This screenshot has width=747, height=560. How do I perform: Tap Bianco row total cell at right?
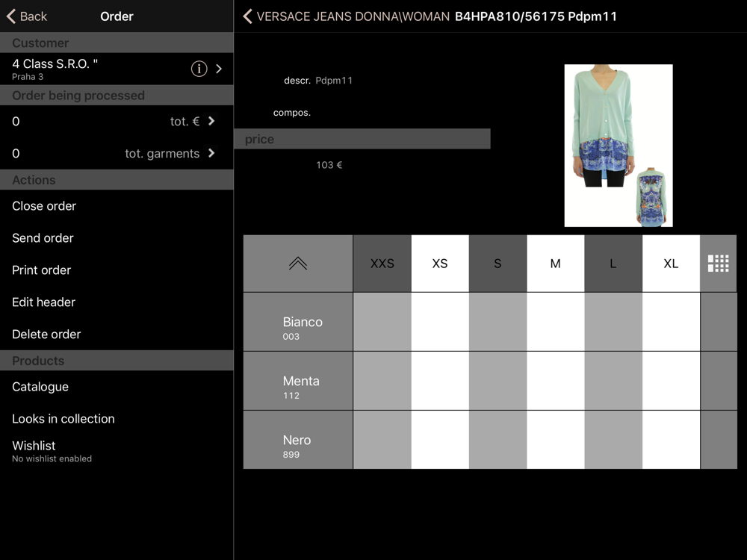pos(719,322)
